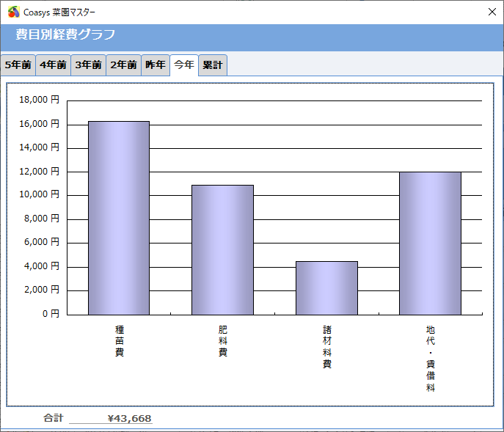Switch to the 5年前 tab
504x432 pixels.
coord(18,65)
